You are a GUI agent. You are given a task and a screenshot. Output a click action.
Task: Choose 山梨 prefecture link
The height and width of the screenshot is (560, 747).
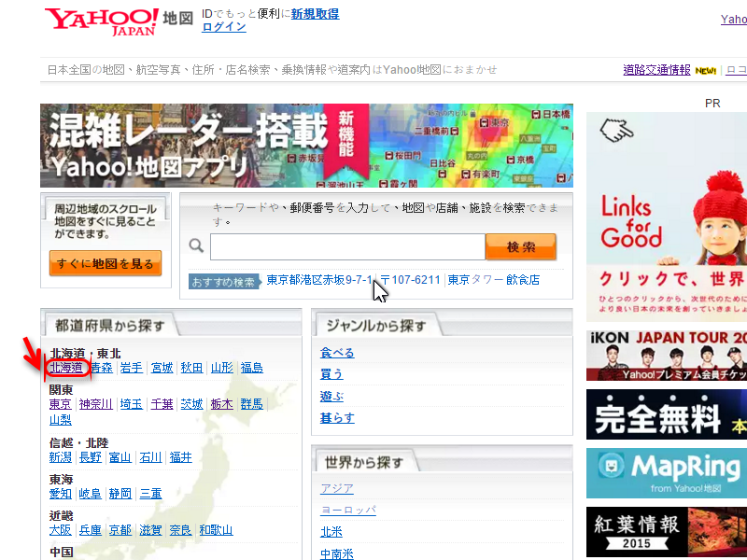click(x=61, y=420)
